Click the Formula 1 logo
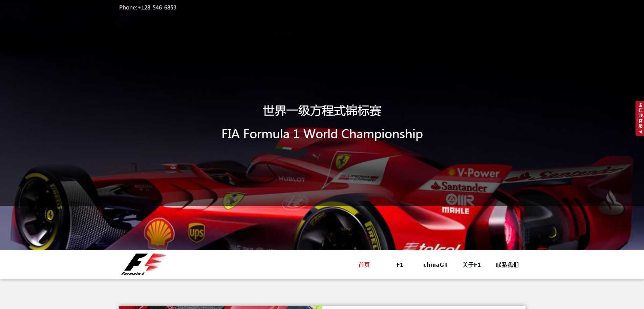This screenshot has height=309, width=644. (x=144, y=264)
